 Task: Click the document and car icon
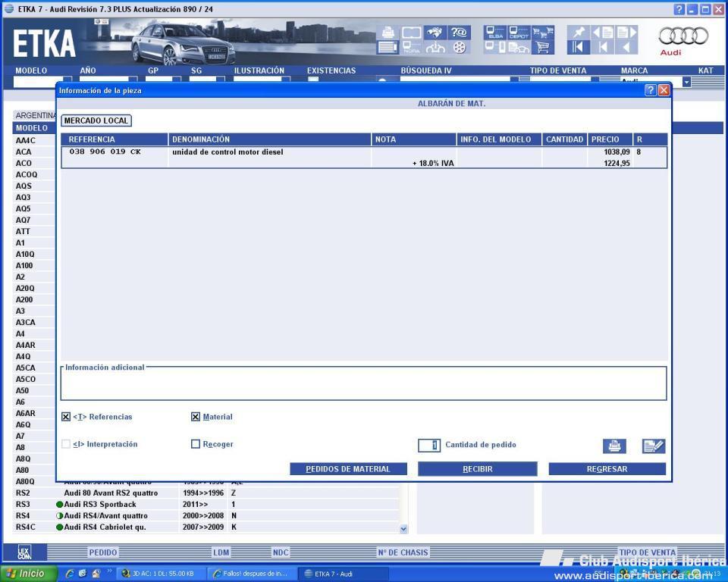click(519, 47)
